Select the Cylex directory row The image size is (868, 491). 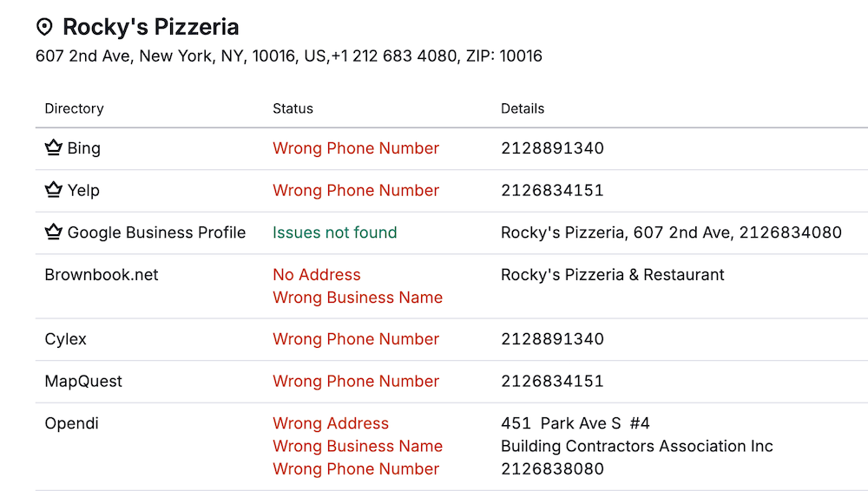point(66,339)
